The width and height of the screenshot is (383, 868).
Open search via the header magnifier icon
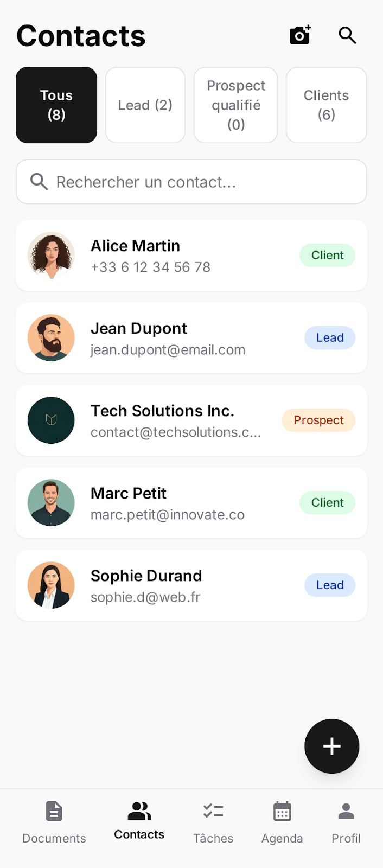(347, 35)
